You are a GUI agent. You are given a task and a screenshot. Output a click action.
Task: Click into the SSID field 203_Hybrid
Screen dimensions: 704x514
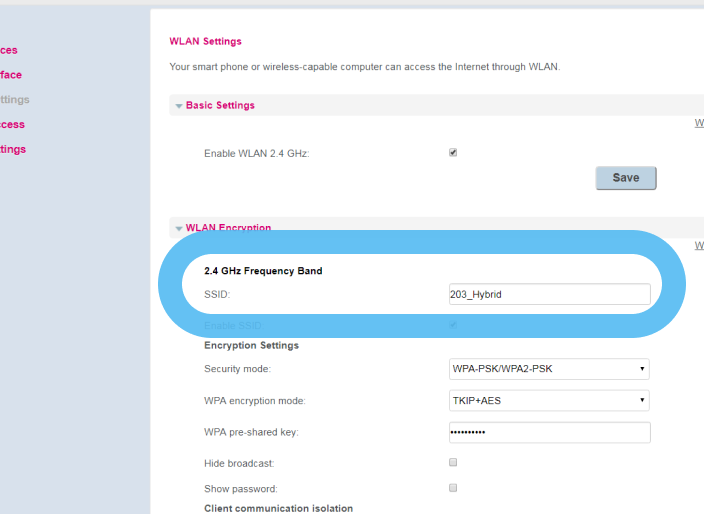[x=549, y=294]
